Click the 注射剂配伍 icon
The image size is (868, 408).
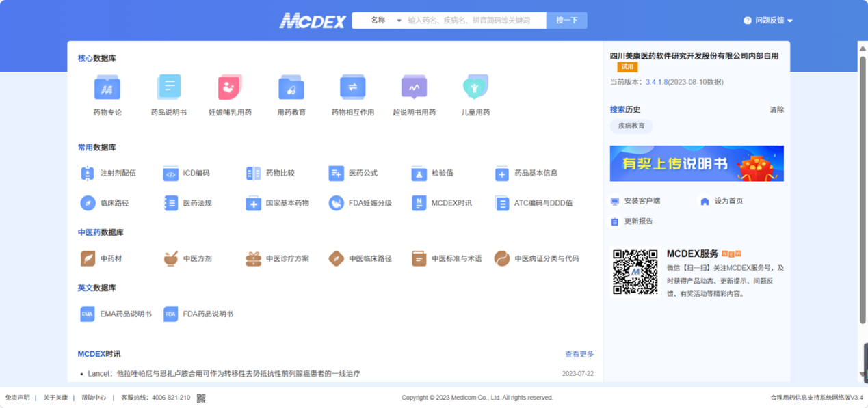point(88,174)
